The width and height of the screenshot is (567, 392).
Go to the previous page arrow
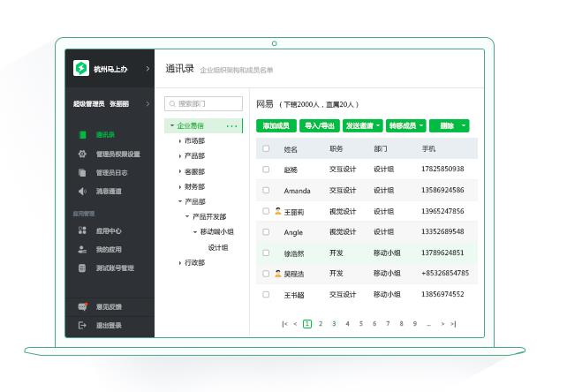pyautogui.click(x=296, y=324)
